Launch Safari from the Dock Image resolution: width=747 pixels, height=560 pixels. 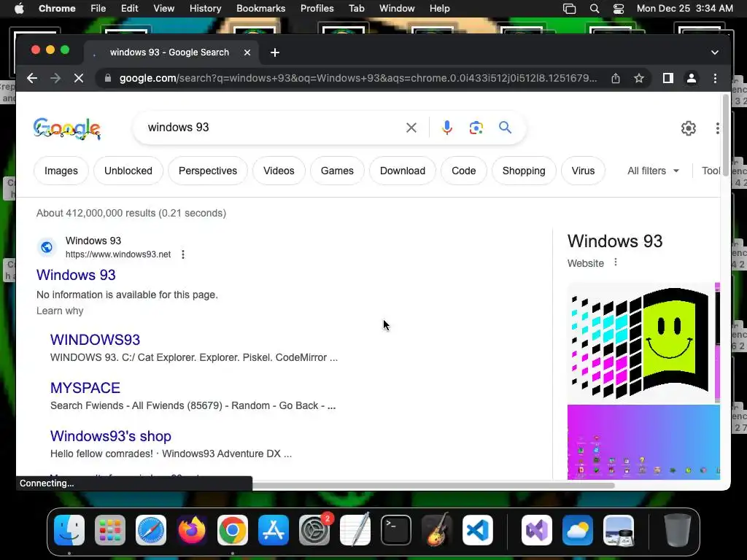151,530
